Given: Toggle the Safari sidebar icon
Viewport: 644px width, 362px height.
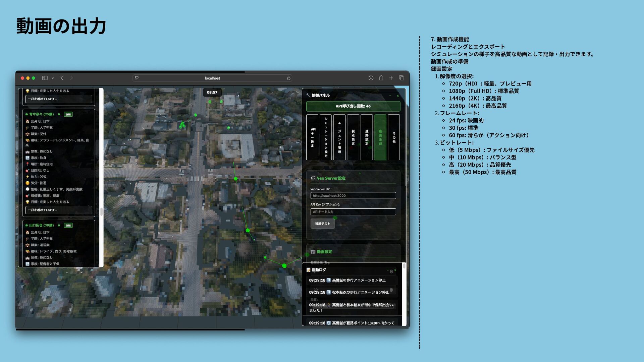Looking at the screenshot, I should 45,78.
